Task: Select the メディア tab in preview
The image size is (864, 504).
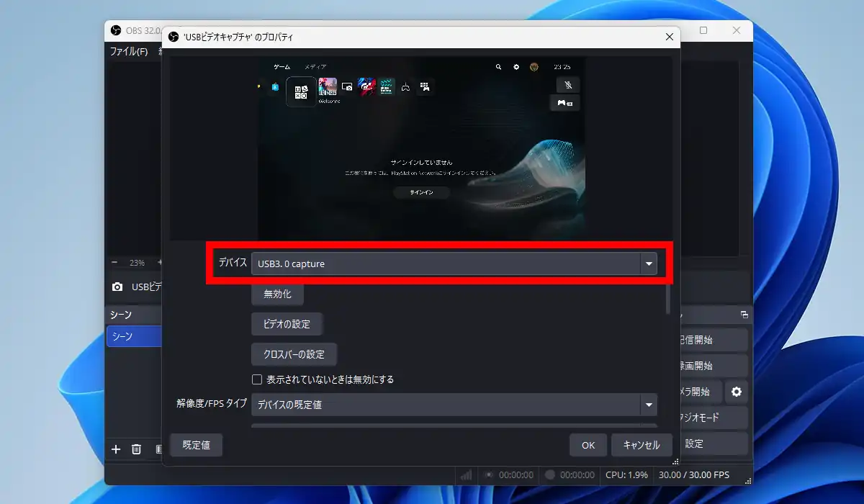Action: (315, 67)
